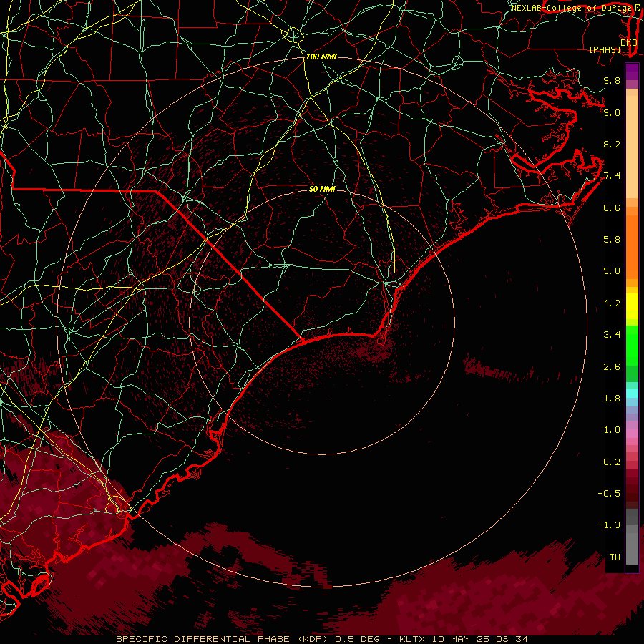Select the 7.4 scale value
The height and width of the screenshot is (644, 644).
tap(612, 176)
